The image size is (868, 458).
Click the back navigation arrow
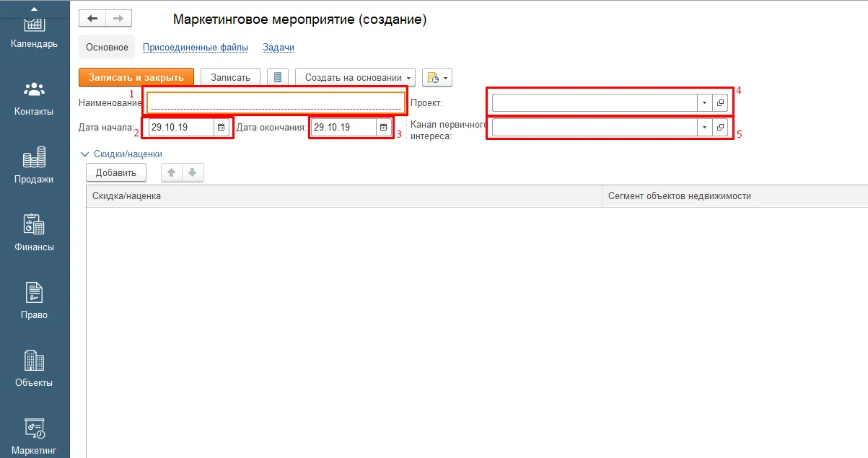pos(92,19)
